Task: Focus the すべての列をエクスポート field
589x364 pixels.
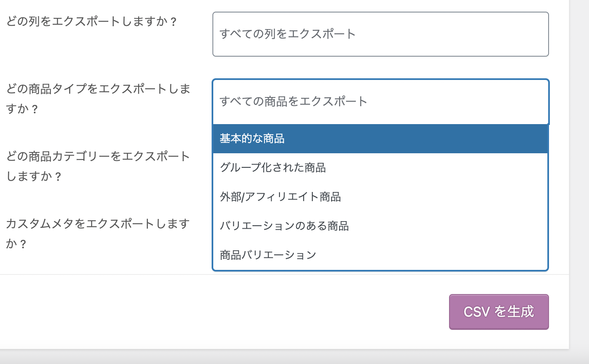Action: (287, 34)
